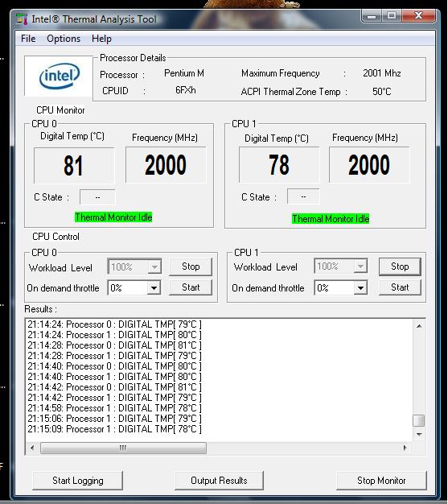Select the 21:14:58 Processor 1 result line
The width and height of the screenshot is (448, 504).
point(114,408)
